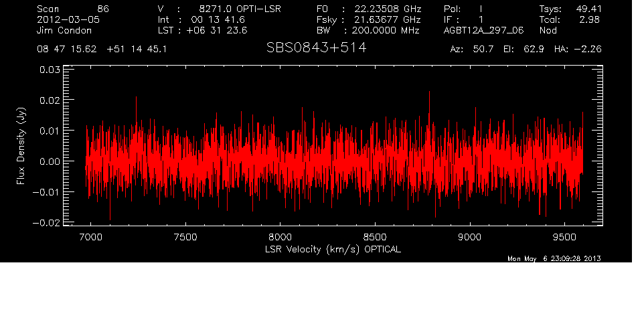Click x-axis tick label 7000

click(x=90, y=237)
